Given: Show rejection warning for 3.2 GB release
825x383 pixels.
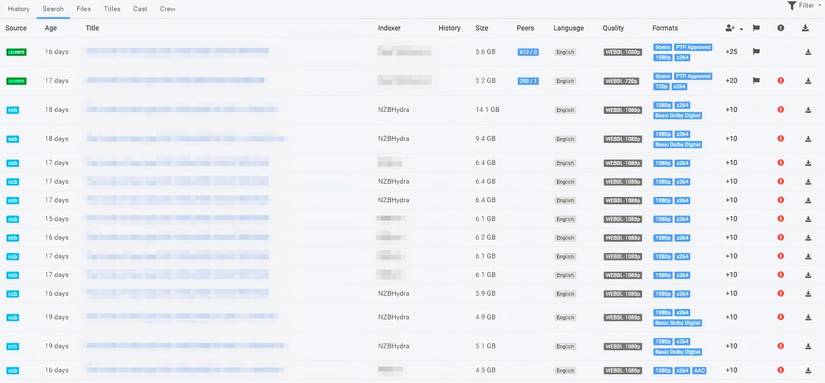Looking at the screenshot, I should (780, 80).
